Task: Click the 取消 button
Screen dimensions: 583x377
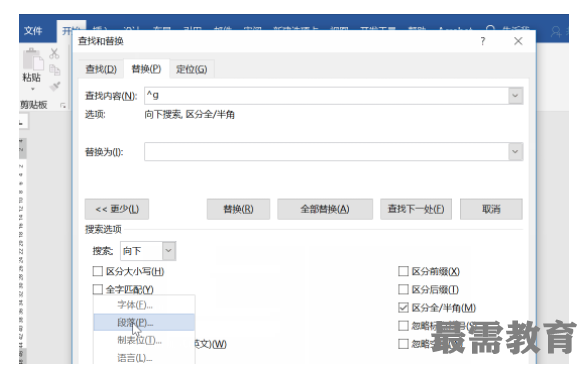Action: (491, 209)
